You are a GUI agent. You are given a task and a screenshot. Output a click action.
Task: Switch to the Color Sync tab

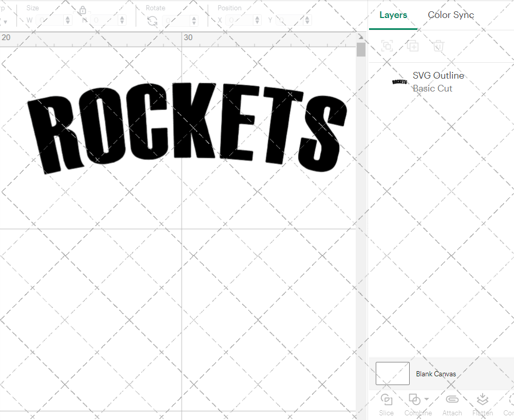coord(451,15)
